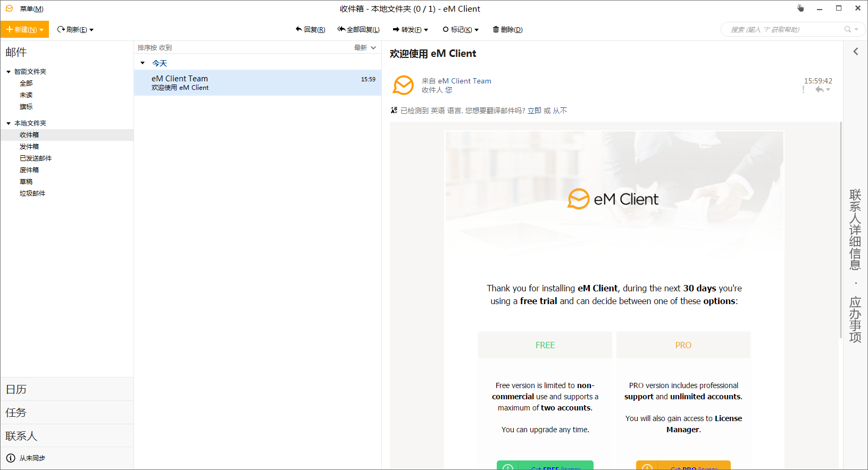This screenshot has width=868, height=470.
Task: Click the touch mode hand icon
Action: (800, 8)
